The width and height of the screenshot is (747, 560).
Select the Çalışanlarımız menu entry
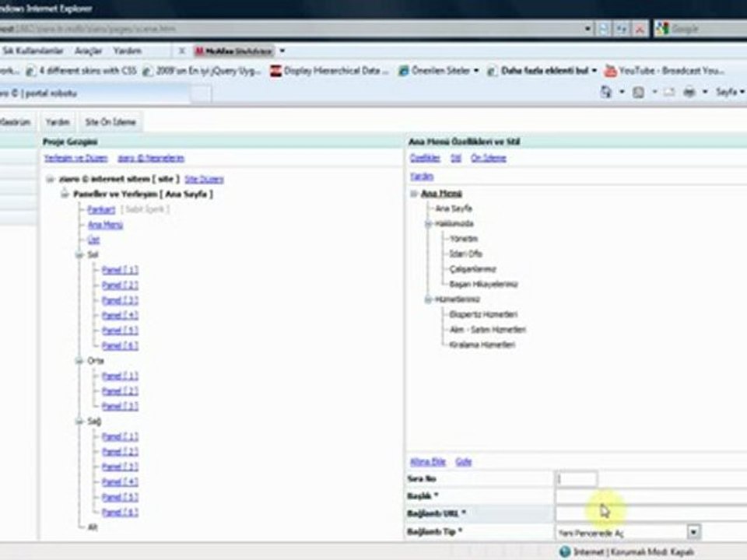click(x=473, y=269)
